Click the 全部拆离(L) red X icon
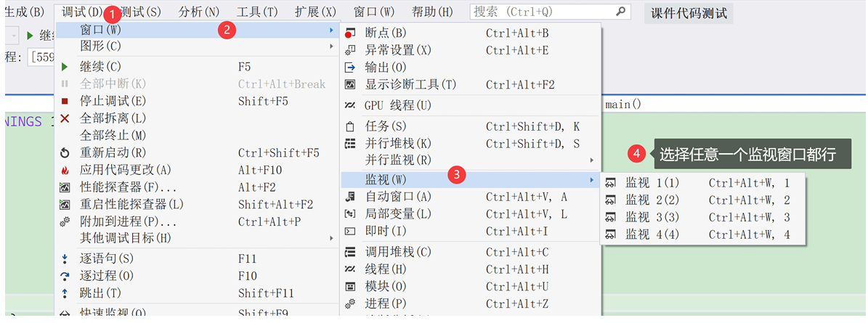Image resolution: width=868 pixels, height=323 pixels. (65, 118)
